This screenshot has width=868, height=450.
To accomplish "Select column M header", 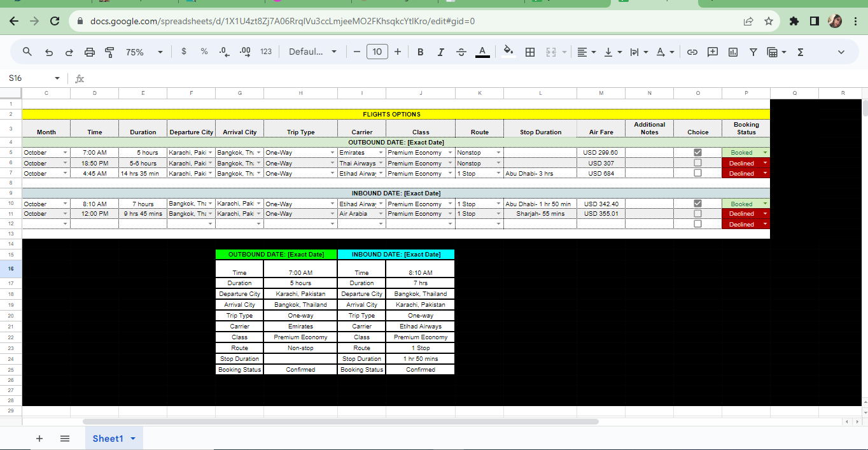I will click(601, 94).
